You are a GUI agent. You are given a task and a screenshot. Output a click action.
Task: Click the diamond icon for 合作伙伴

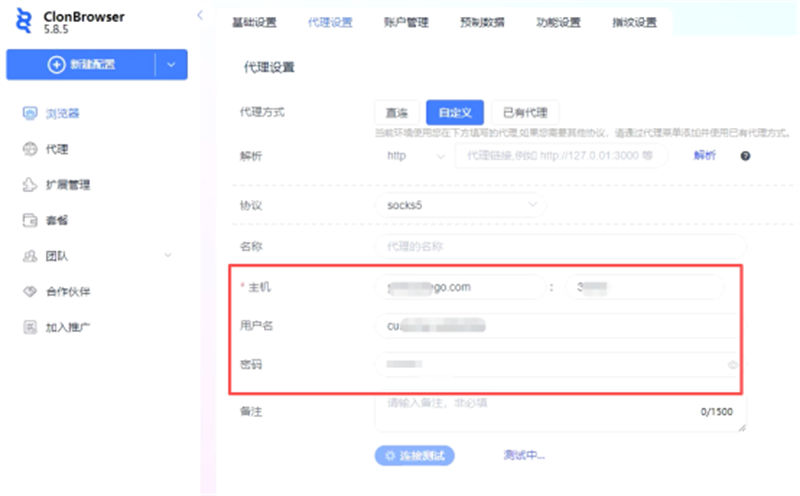click(30, 291)
